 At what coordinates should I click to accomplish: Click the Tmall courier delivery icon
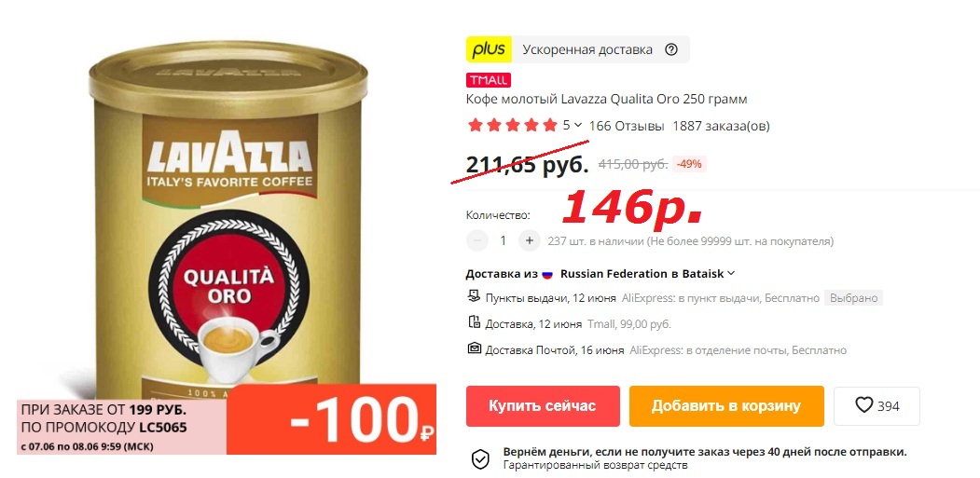[x=474, y=322]
